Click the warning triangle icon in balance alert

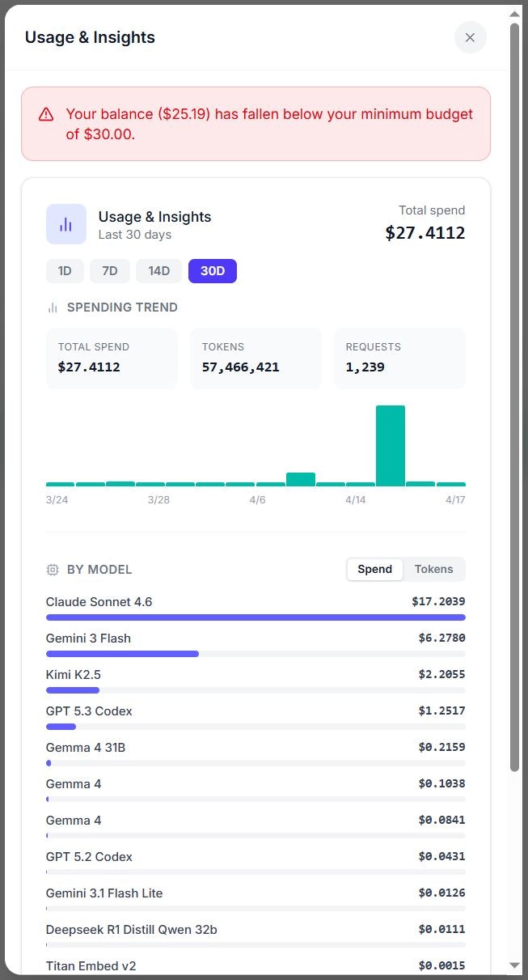[46, 114]
